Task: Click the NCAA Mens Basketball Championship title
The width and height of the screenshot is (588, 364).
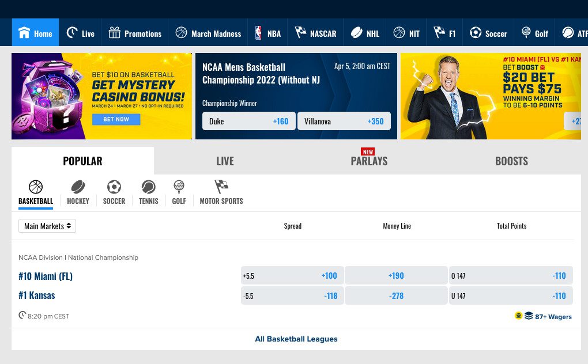Action: click(261, 73)
